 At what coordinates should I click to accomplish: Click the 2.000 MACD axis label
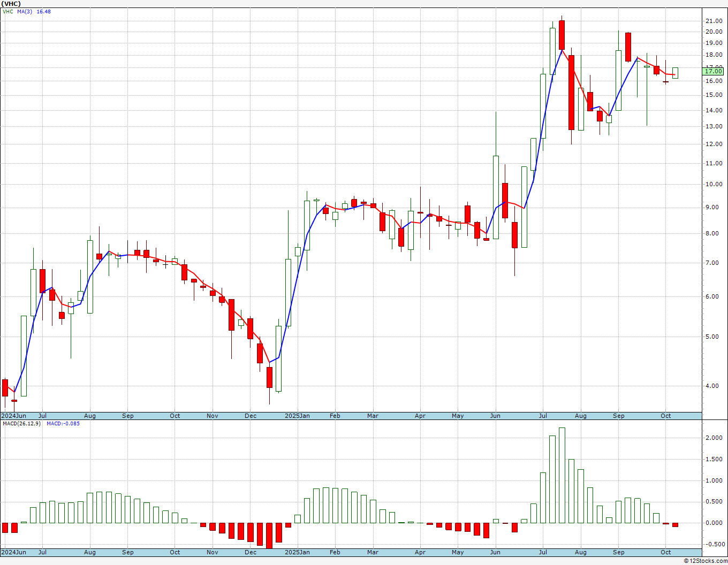tap(715, 438)
